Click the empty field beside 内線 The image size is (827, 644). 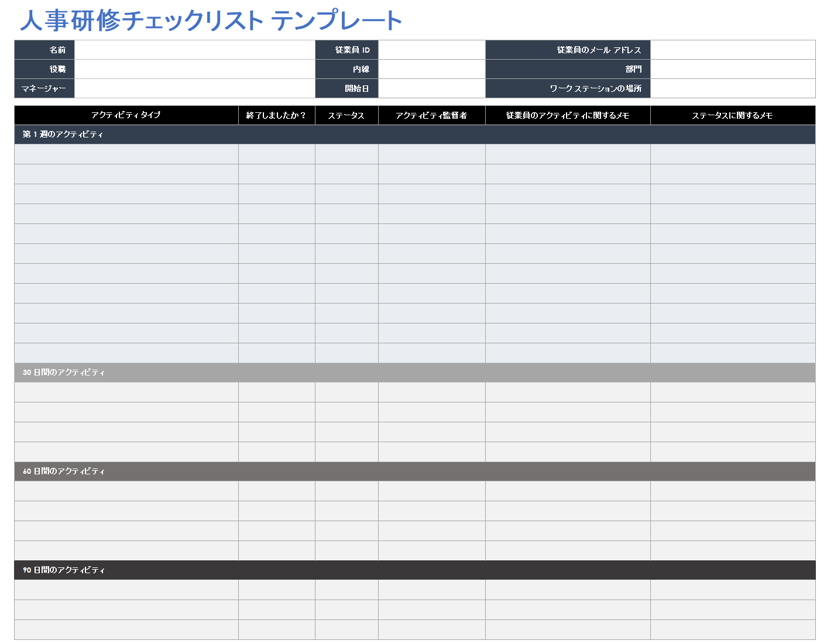coord(432,69)
